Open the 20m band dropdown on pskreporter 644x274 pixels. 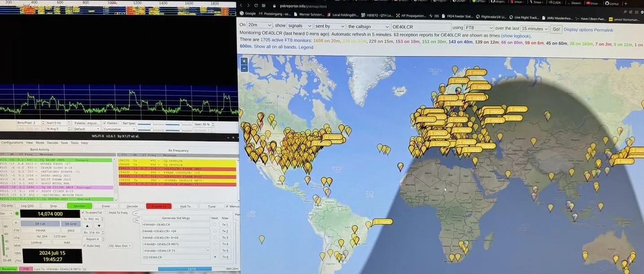pyautogui.click(x=260, y=25)
